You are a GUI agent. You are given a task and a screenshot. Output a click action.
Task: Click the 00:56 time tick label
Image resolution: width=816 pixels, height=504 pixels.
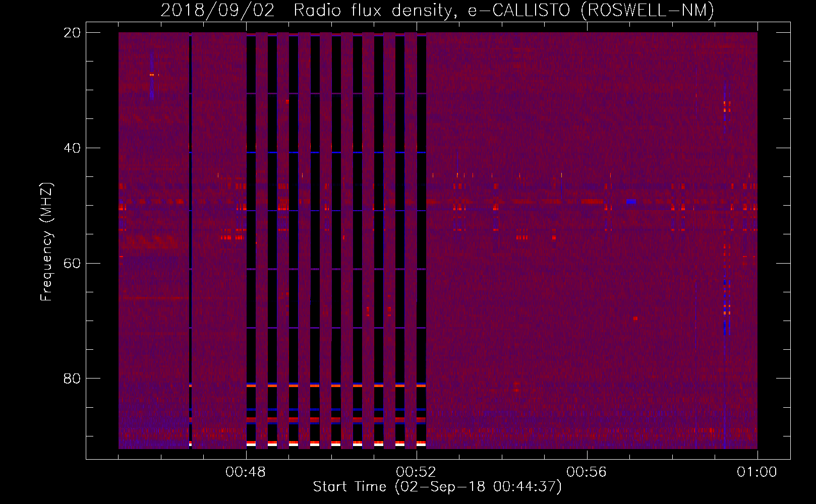(587, 472)
